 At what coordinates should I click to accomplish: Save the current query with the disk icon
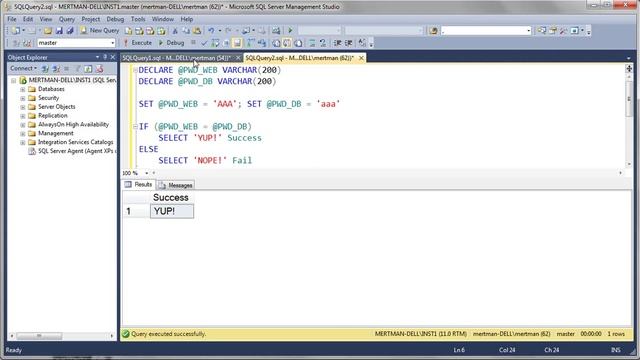[x=59, y=31]
